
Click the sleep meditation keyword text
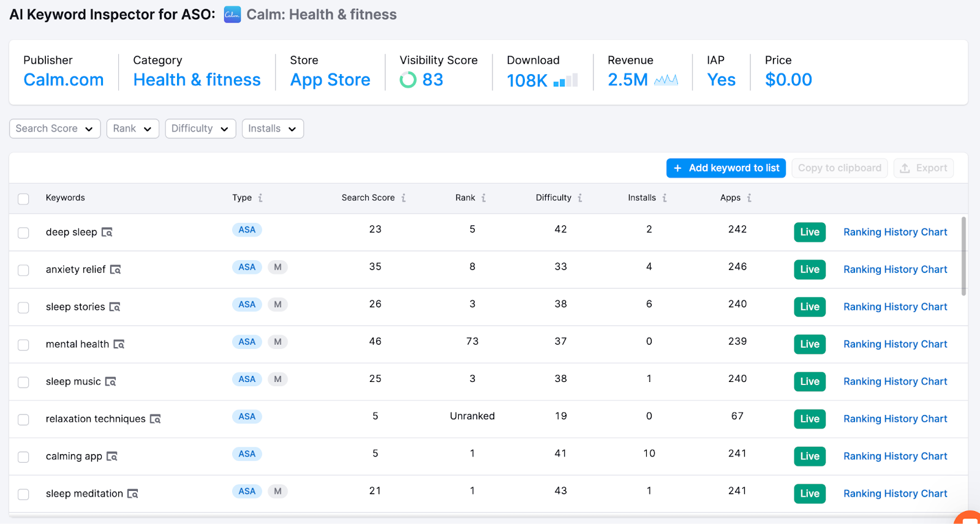click(x=85, y=493)
